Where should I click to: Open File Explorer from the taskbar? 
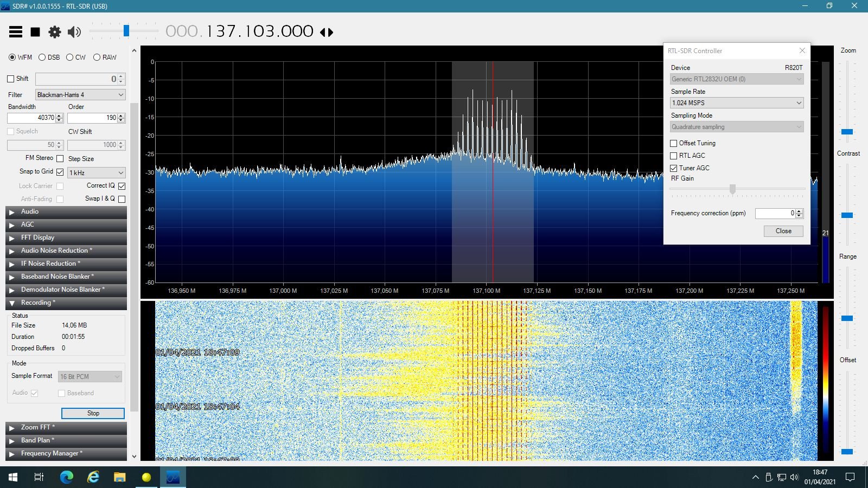click(120, 477)
